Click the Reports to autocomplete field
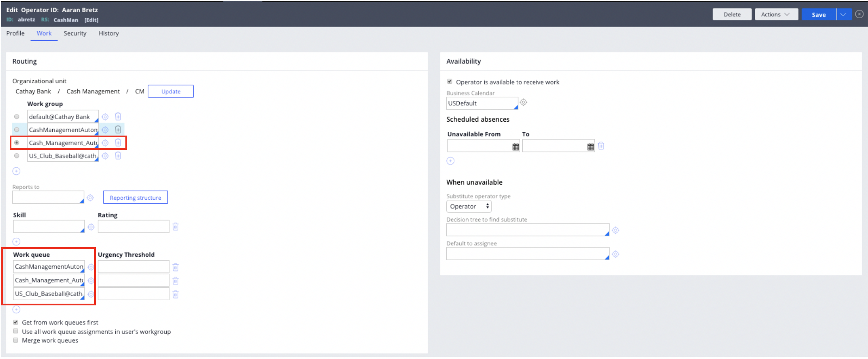Screen dimensions: 868x359 tap(48, 197)
